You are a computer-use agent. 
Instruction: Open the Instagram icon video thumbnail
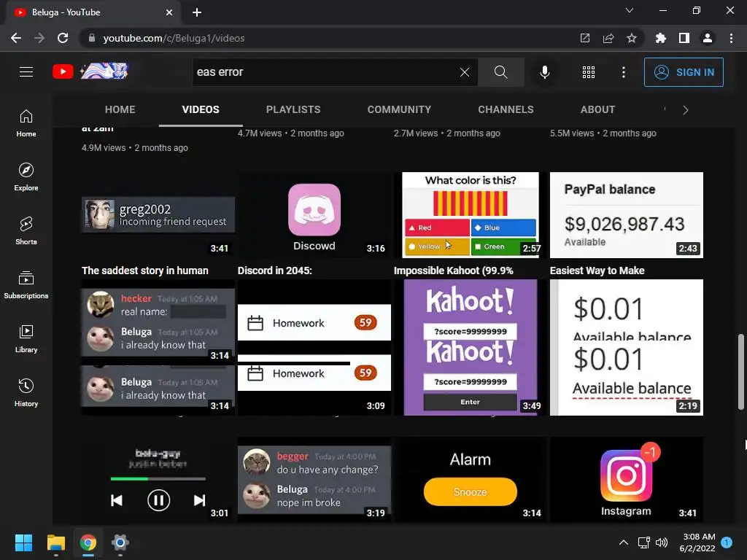pyautogui.click(x=627, y=480)
